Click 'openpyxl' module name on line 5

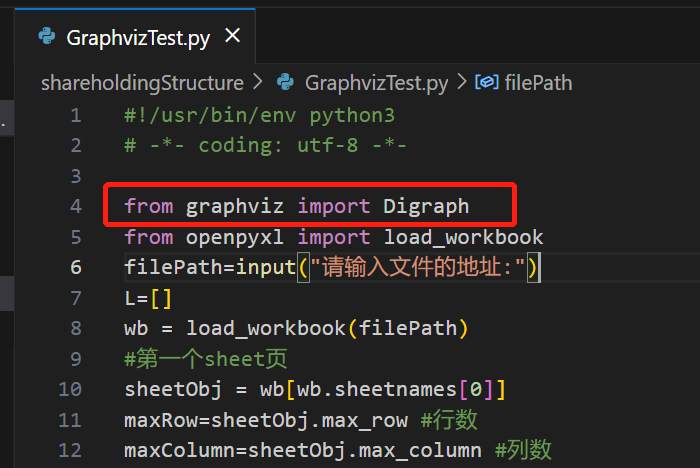point(234,238)
